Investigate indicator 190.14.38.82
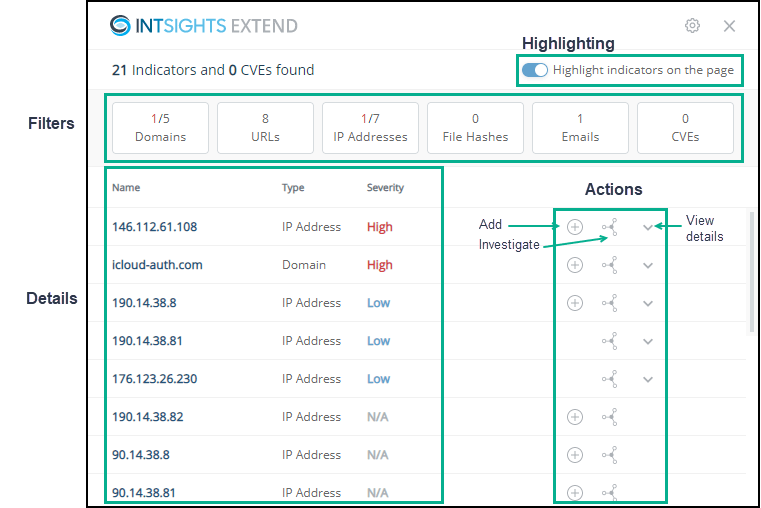Viewport: 761px width, 508px height. pos(610,417)
